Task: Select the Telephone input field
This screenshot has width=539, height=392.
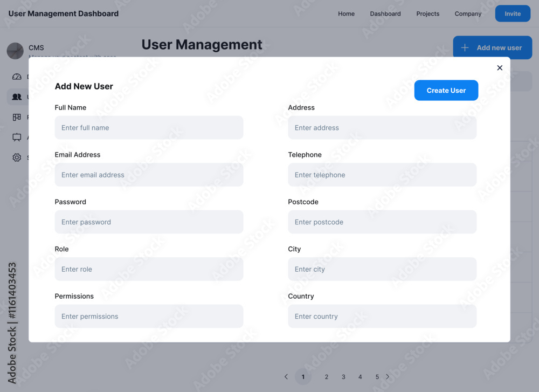Action: 382,175
